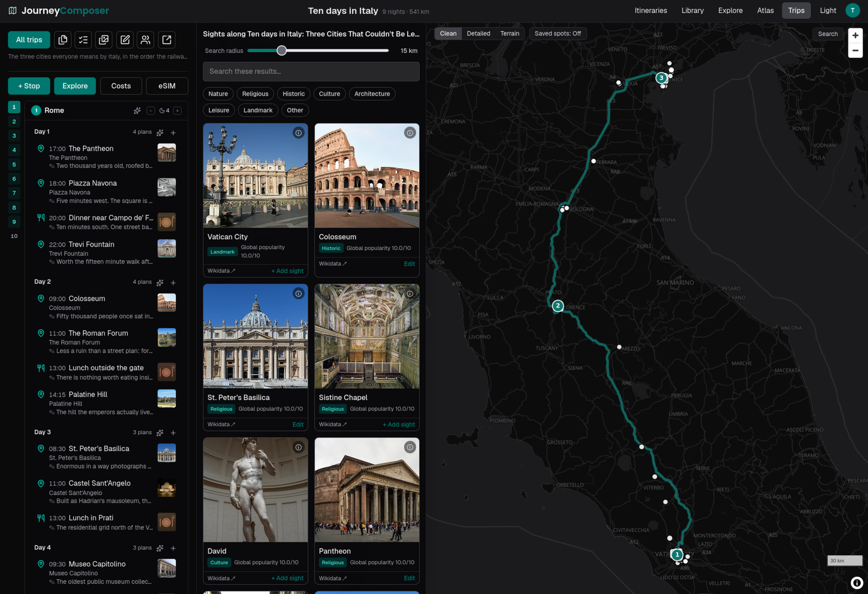Click + Add sight on Sistine Chapel
The width and height of the screenshot is (868, 594).
pos(398,424)
